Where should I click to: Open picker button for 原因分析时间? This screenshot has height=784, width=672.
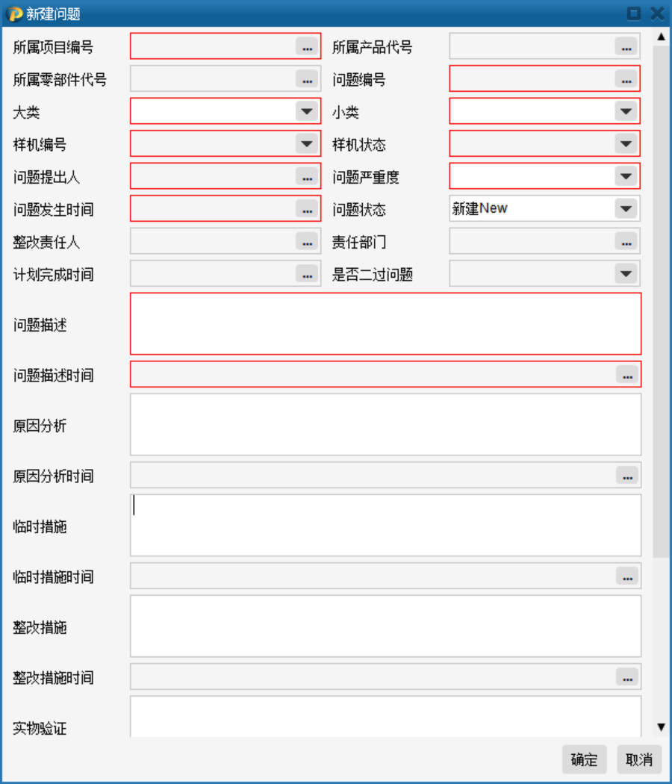(627, 476)
